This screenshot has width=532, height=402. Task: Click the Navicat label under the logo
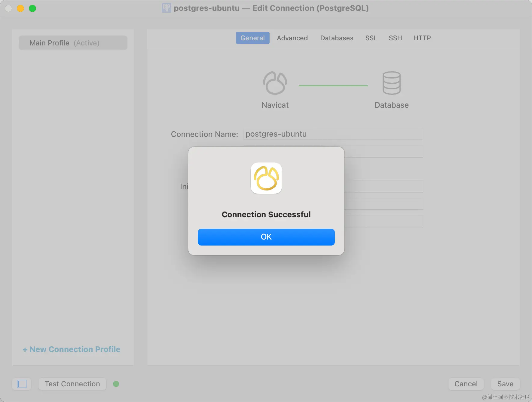275,105
